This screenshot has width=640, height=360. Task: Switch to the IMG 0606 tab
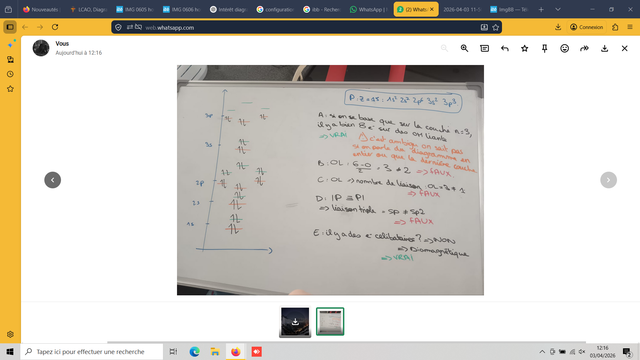coord(182,9)
